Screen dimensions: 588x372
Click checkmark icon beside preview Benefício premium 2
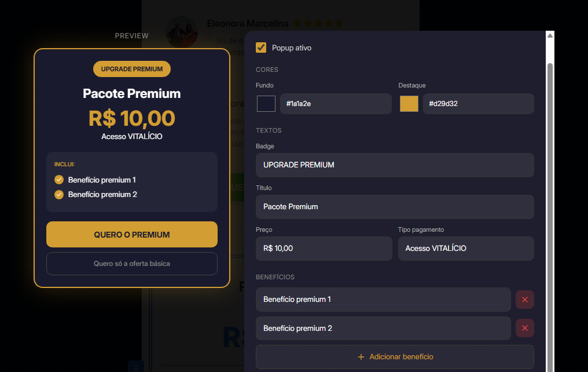[59, 195]
